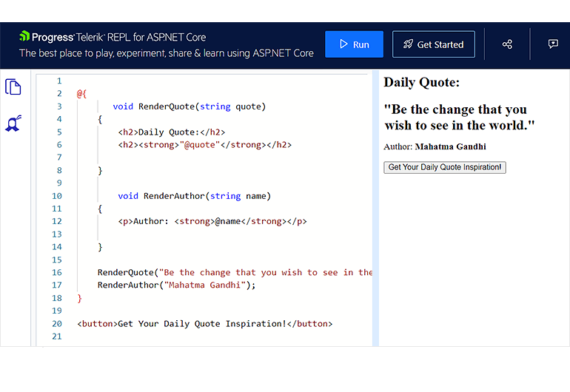Click the '@{' opening code block line
Viewport: 570px width, 392px height.
point(81,94)
